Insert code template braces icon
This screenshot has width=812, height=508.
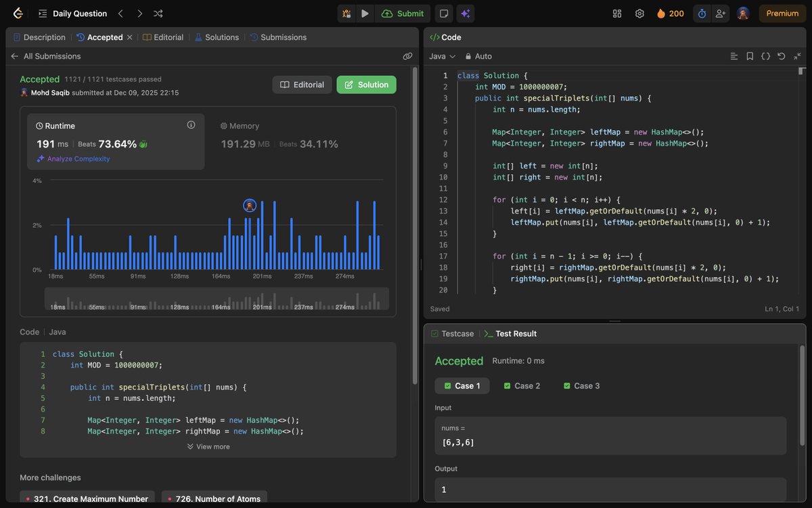pos(765,56)
